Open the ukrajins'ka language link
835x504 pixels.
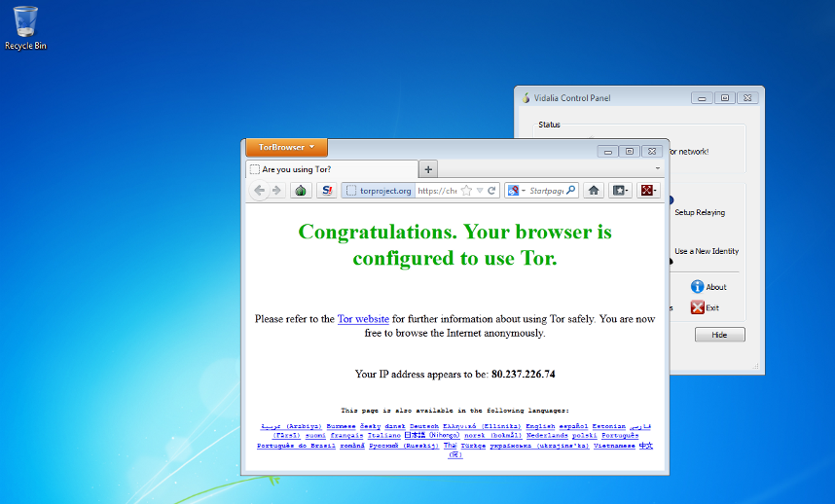pos(539,446)
